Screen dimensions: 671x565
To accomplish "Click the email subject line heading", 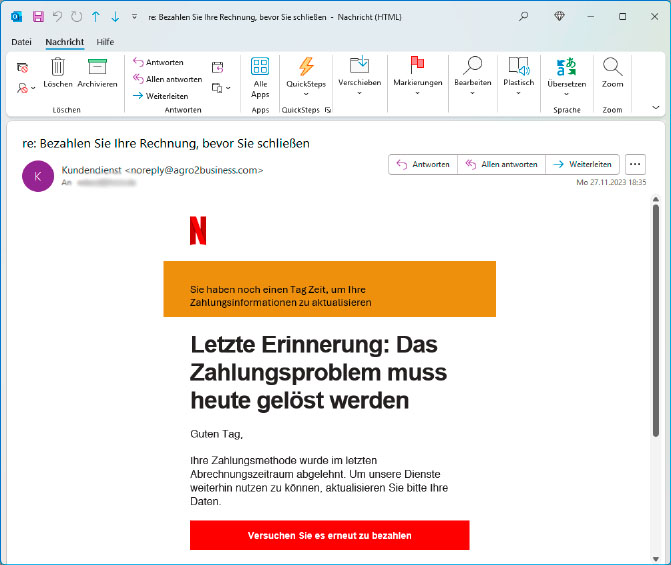I will 166,143.
